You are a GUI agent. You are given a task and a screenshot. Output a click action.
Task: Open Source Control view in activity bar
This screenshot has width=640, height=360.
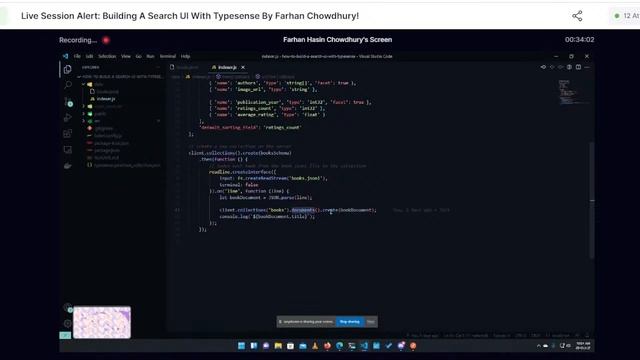tap(68, 102)
